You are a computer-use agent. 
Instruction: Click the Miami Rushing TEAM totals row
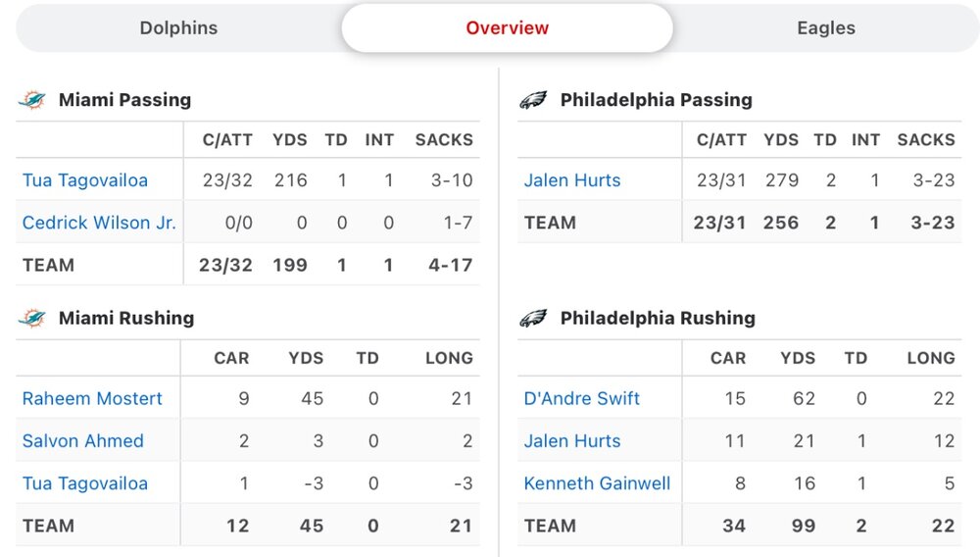click(248, 527)
